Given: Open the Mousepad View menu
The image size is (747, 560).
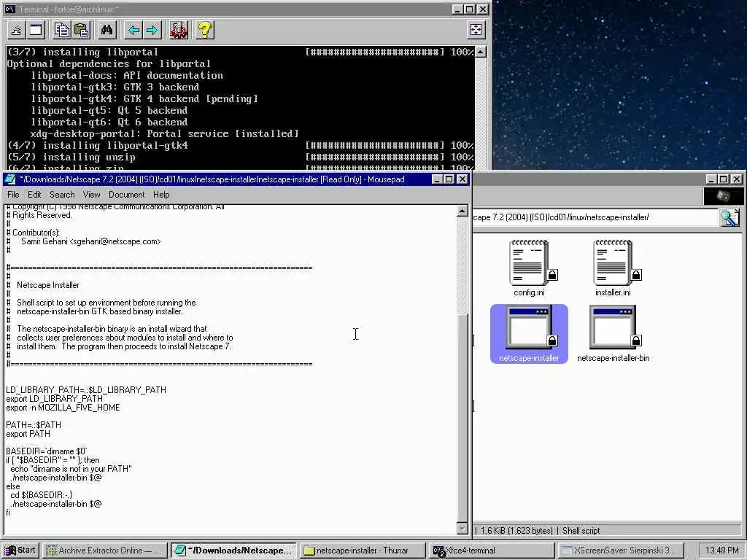Looking at the screenshot, I should [x=91, y=195].
